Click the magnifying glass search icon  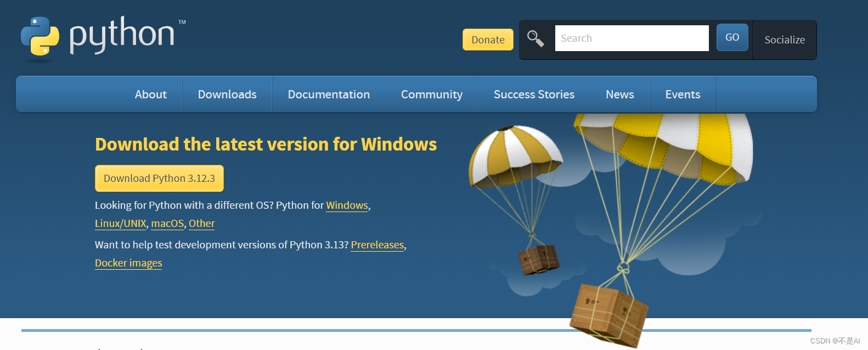[x=536, y=38]
